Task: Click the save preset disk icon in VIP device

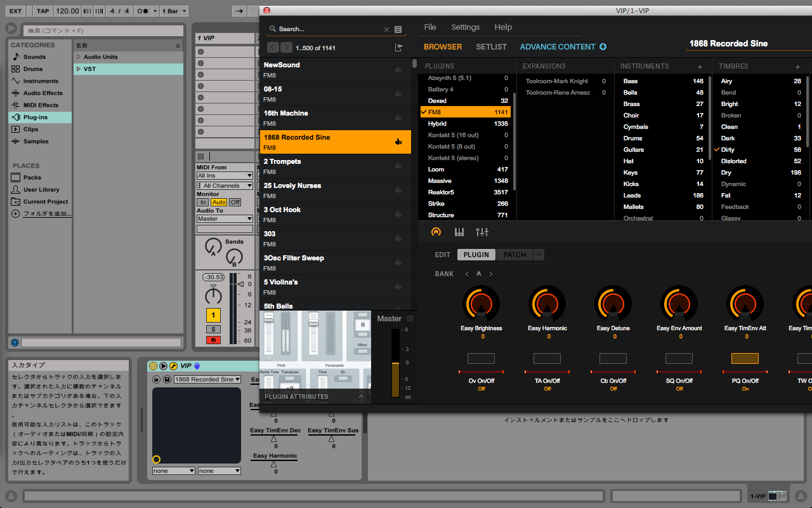Action: 167,379
